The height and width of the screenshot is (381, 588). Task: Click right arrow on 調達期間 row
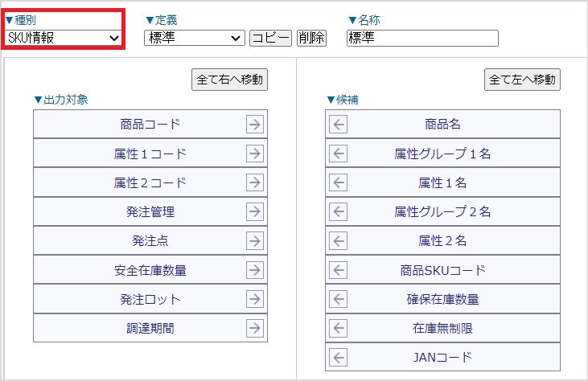coord(255,328)
